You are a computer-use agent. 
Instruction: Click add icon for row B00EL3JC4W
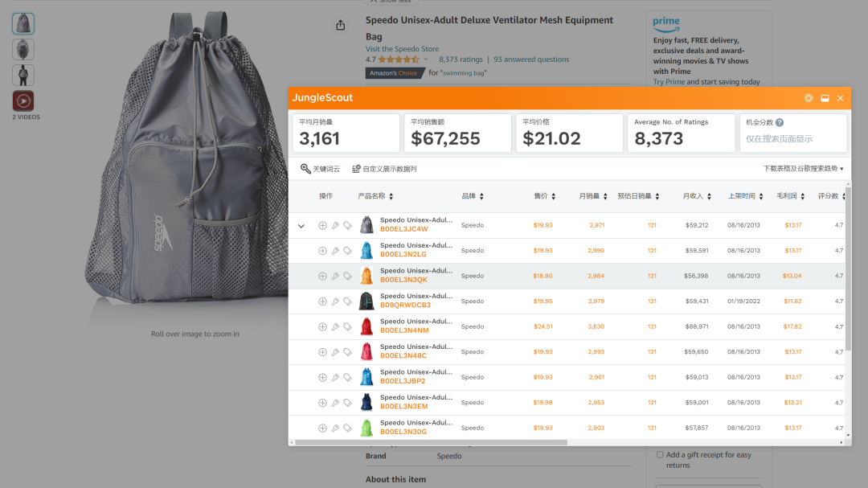point(322,225)
